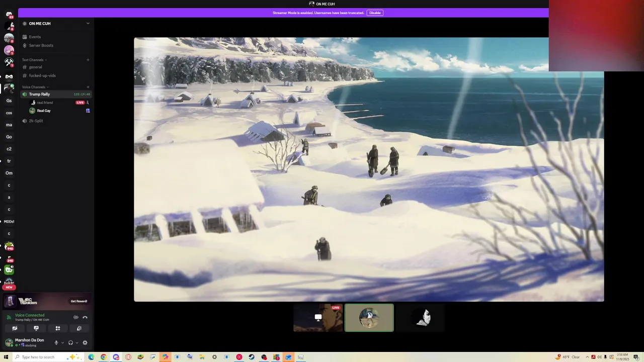Select the highlighted speaking participant tile
Screen dimensions: 644x362
click(369, 318)
